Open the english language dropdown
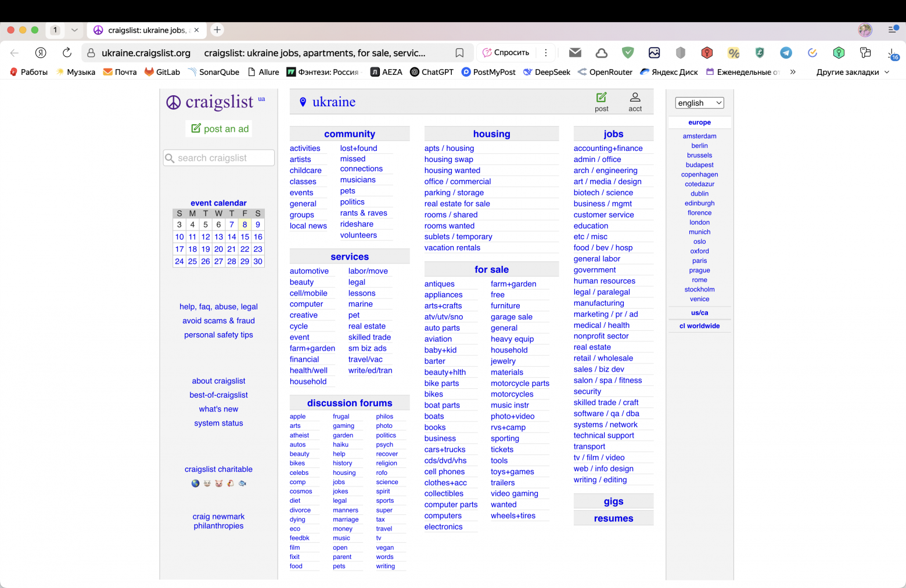Image resolution: width=906 pixels, height=588 pixels. (x=699, y=103)
